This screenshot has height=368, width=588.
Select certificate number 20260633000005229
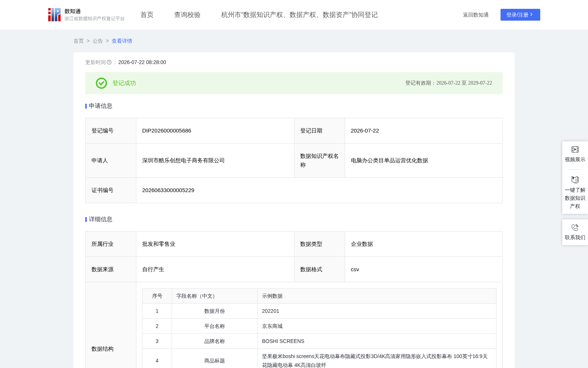point(168,190)
